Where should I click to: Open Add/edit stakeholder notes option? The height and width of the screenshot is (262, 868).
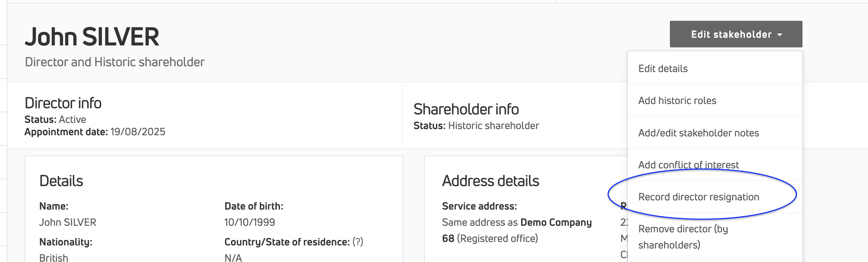pos(698,133)
